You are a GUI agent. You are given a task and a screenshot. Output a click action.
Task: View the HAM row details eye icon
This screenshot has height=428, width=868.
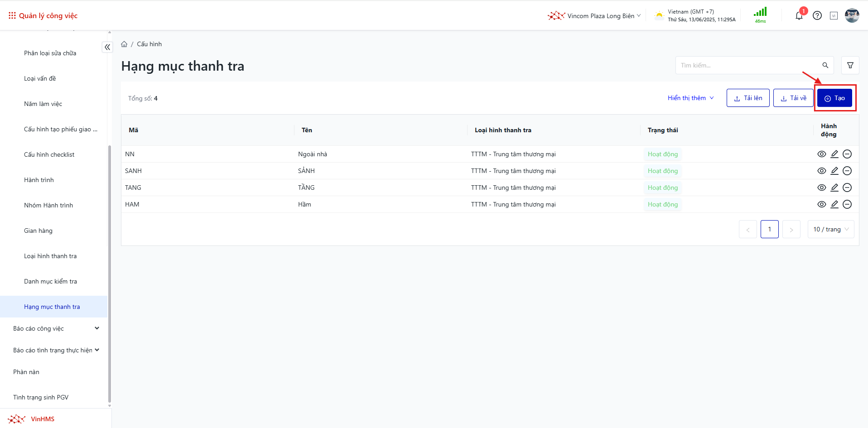(x=822, y=204)
